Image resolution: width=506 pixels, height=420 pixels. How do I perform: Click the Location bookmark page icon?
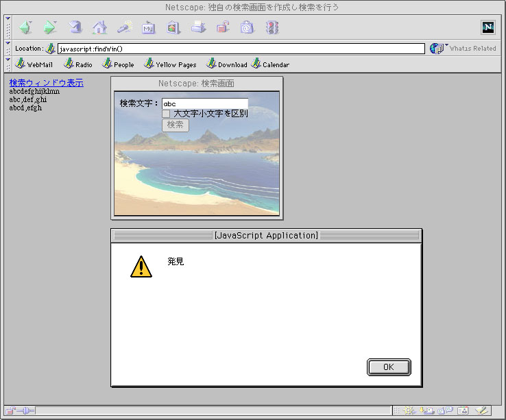click(50, 49)
